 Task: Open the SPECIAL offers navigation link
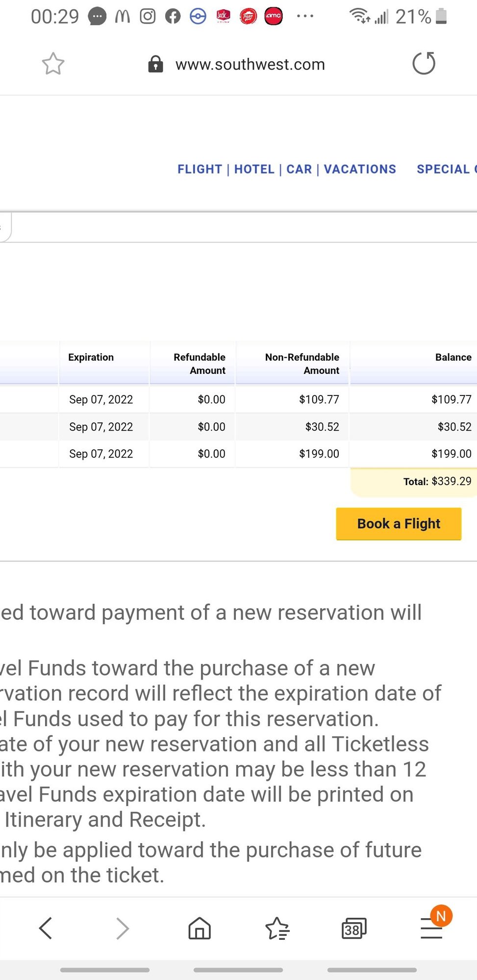[446, 169]
